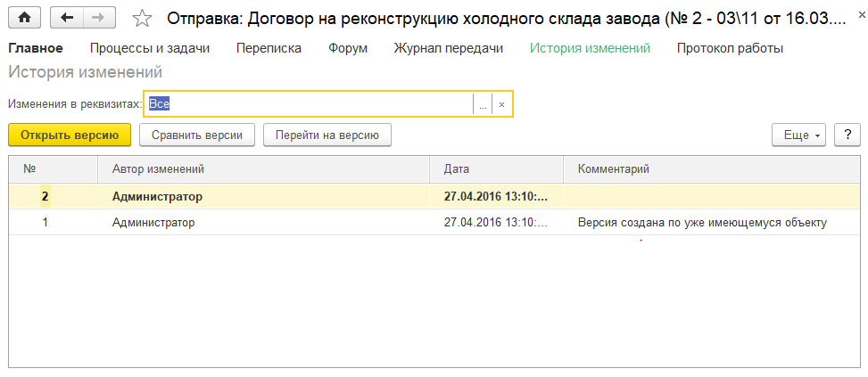Open the Форум tab
The image size is (868, 377).
click(x=348, y=48)
